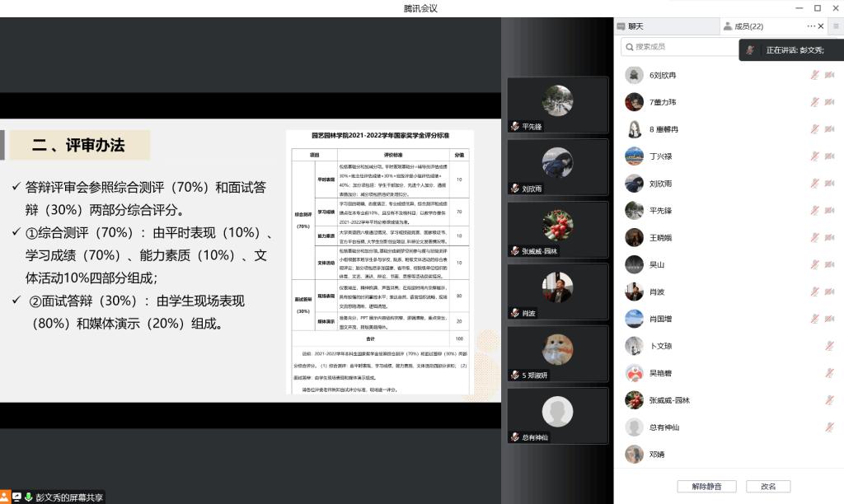Open the three-dot menu on members tab

pyautogui.click(x=811, y=26)
